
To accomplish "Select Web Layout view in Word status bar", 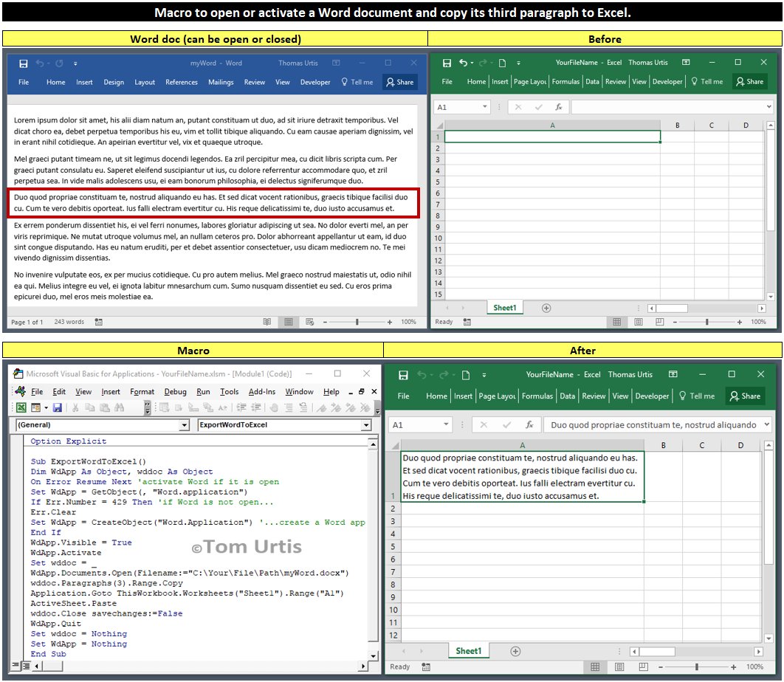I will (x=309, y=322).
